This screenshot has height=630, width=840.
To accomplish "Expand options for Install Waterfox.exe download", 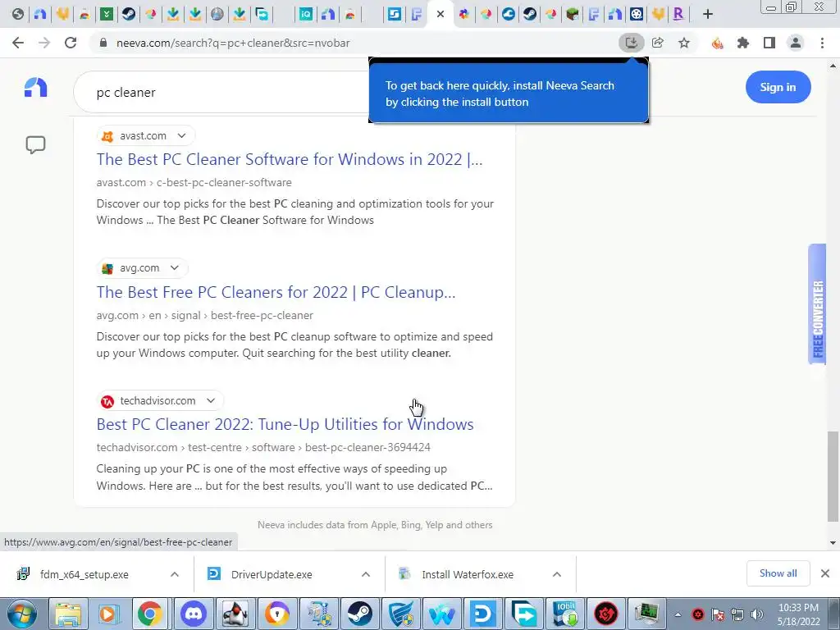I will pos(557,574).
